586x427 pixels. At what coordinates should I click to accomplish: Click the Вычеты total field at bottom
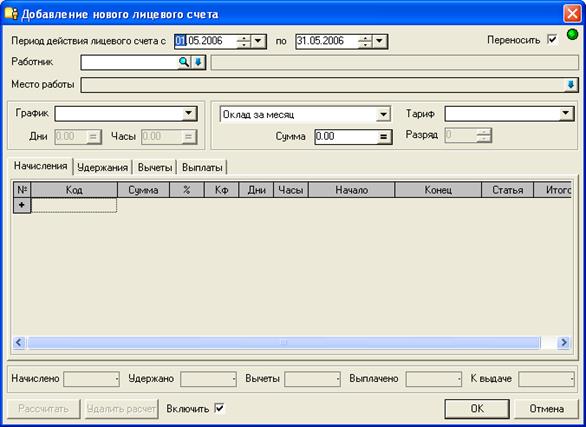pos(312,379)
